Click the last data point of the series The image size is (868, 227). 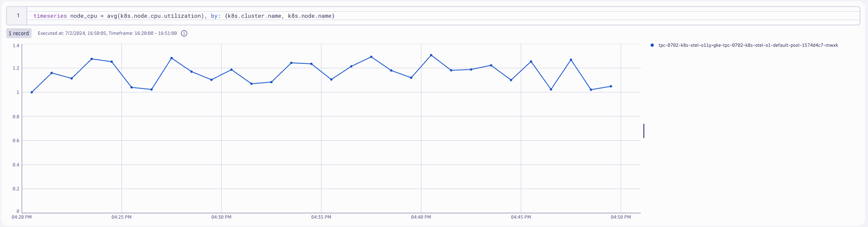coord(611,86)
